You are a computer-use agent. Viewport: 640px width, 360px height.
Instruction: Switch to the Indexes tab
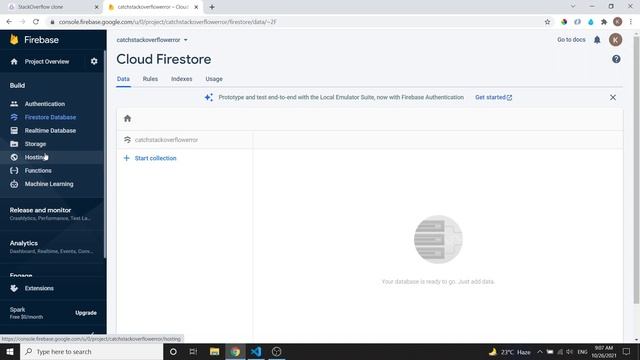tap(182, 79)
